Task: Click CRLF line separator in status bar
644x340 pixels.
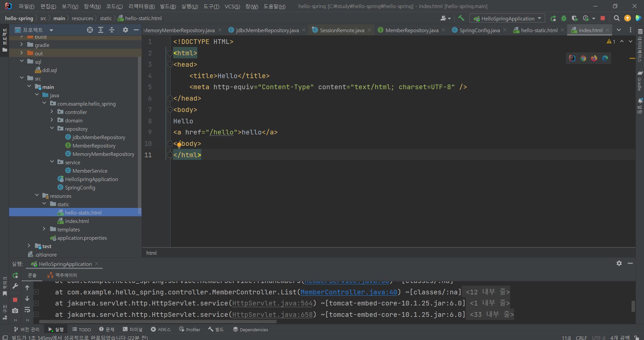Action: pos(581,337)
